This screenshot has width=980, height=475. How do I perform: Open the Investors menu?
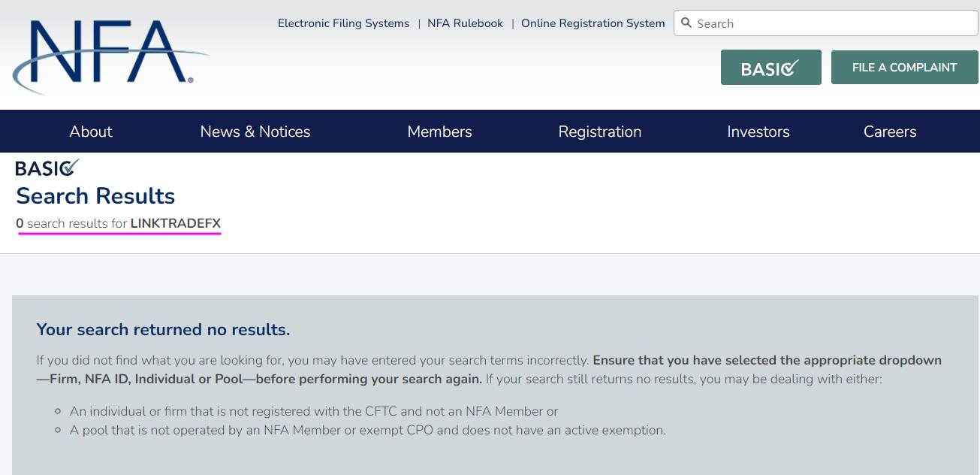tap(758, 132)
